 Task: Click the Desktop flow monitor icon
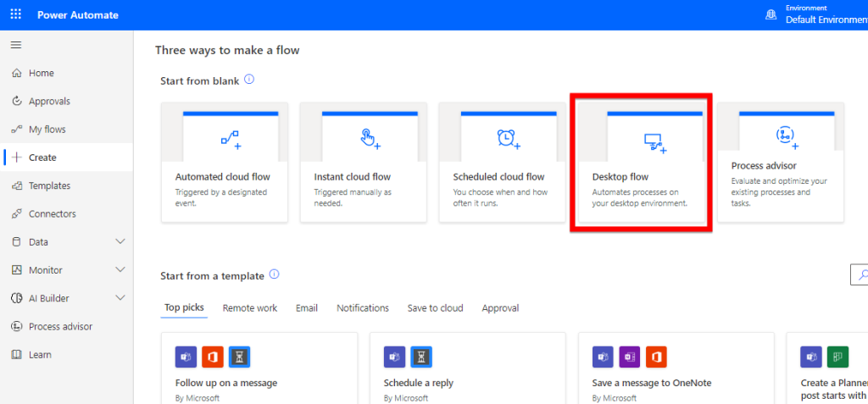click(x=655, y=143)
